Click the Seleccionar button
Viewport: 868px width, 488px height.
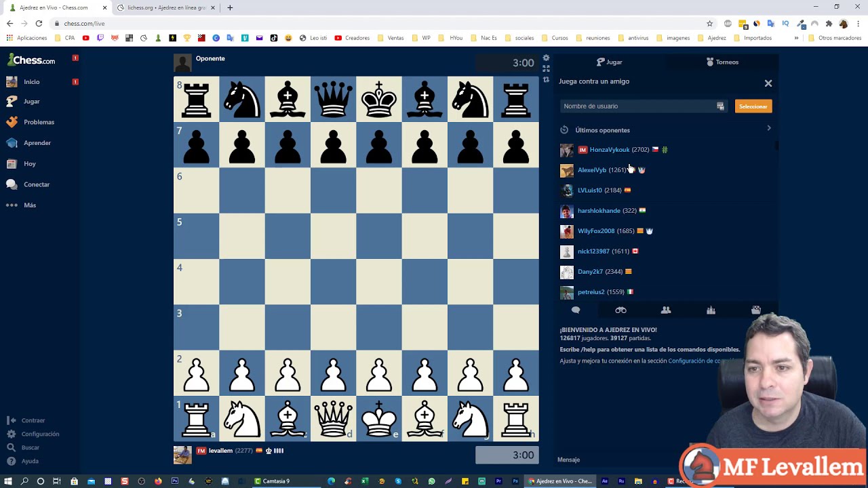[753, 106]
